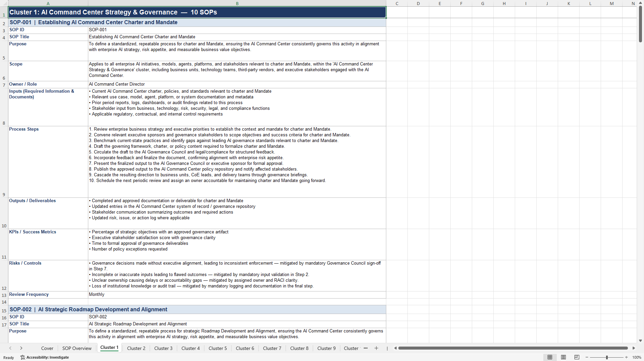Select the Cluster 1 sheet tab
This screenshot has width=644, height=361.
[109, 348]
